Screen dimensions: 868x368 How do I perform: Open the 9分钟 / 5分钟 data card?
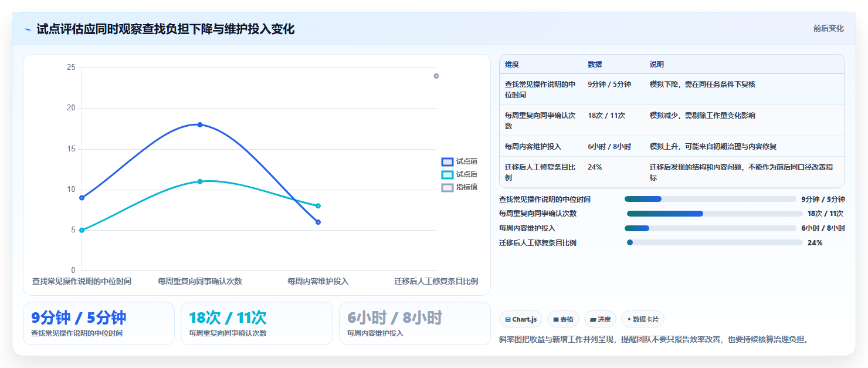point(99,323)
